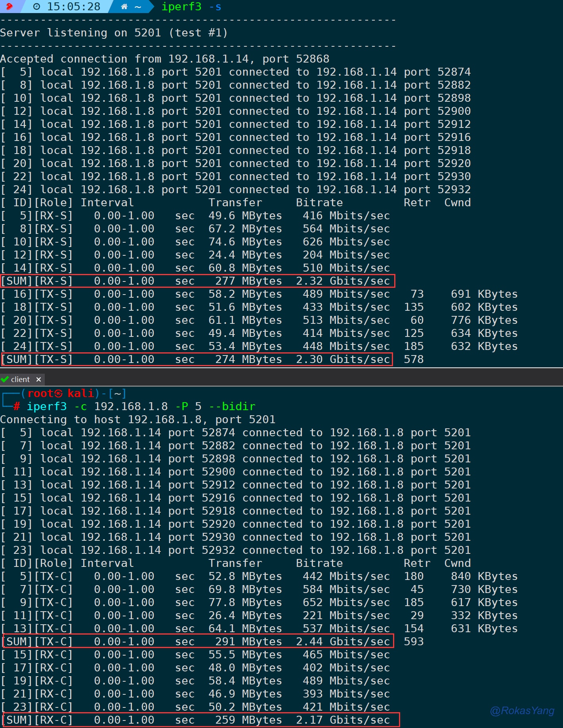
Task: Click the Kali skull symbol in root prompt
Action: pos(58,393)
